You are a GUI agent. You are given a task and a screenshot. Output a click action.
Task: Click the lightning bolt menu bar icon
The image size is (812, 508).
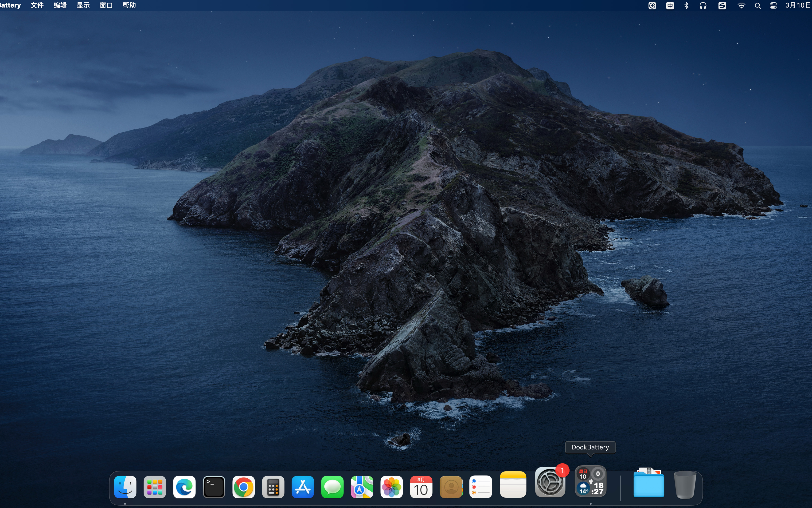pos(652,5)
